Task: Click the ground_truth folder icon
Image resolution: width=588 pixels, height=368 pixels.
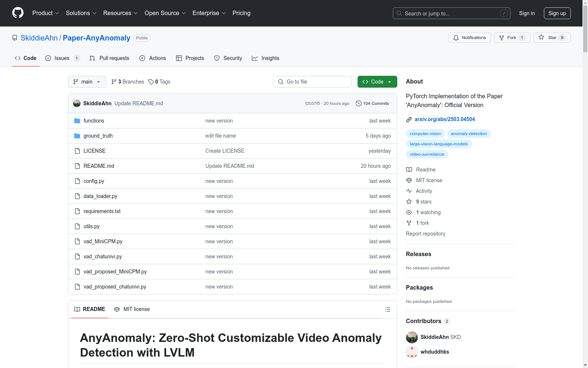Action: coord(77,136)
